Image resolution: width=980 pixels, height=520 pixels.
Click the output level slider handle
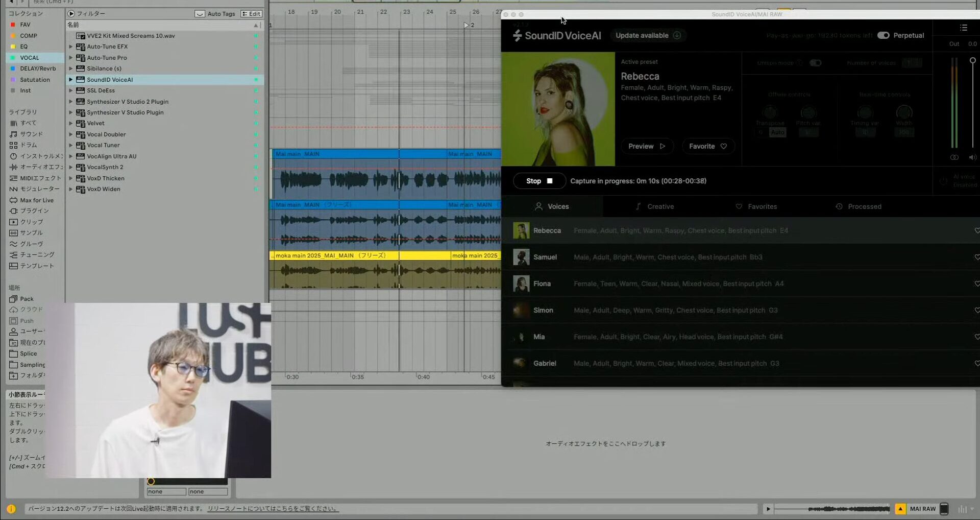point(973,60)
